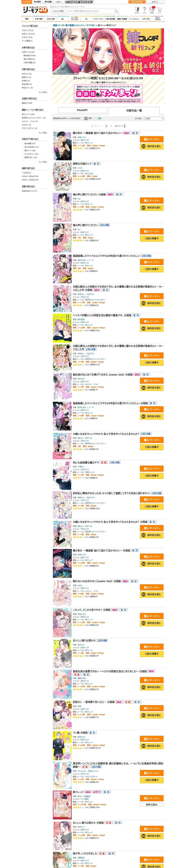Screen dimensions: 186x868
Task: Switch to the PickUP! tab
Action: (82, 110)
